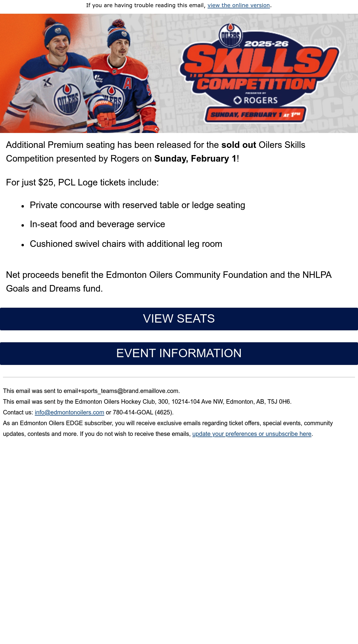
Task: Click the Oilers logo atop the Skills badge
Action: coord(231,36)
